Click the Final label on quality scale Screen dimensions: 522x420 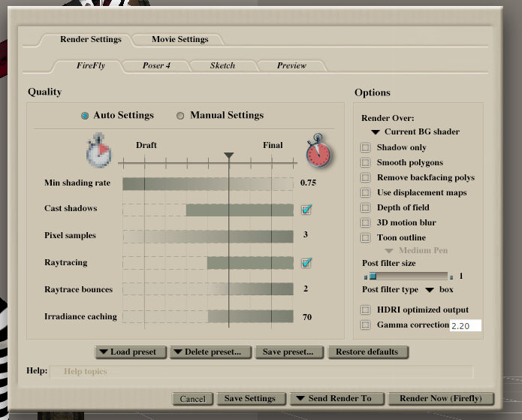(x=273, y=145)
